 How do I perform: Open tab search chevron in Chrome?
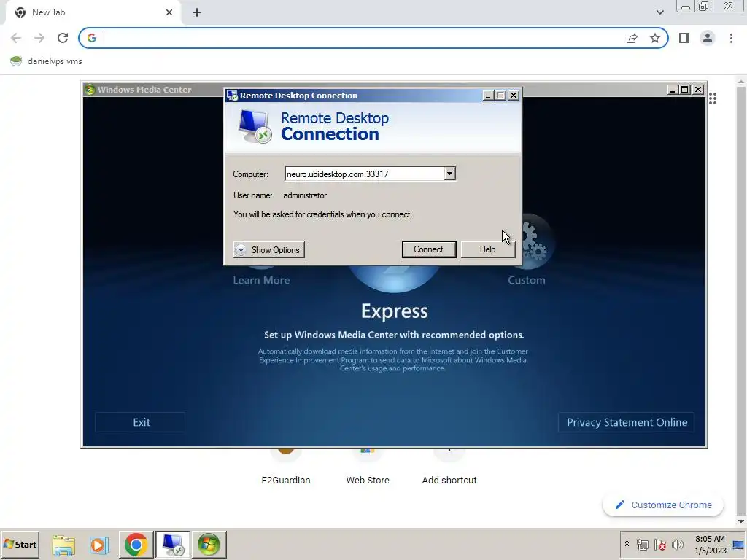pos(659,12)
